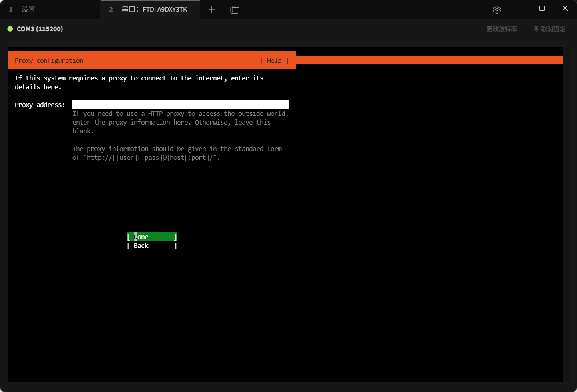Click the proxy format hint text
577x392 pixels.
tap(177, 153)
